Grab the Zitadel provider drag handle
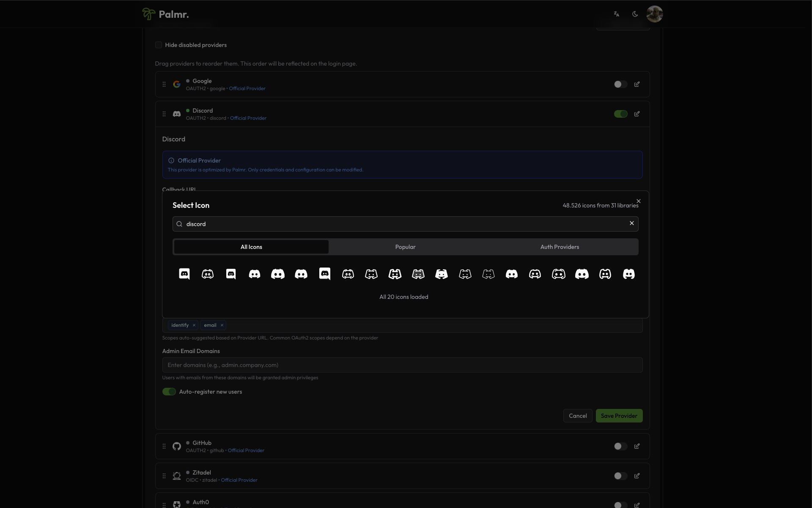 pyautogui.click(x=164, y=476)
